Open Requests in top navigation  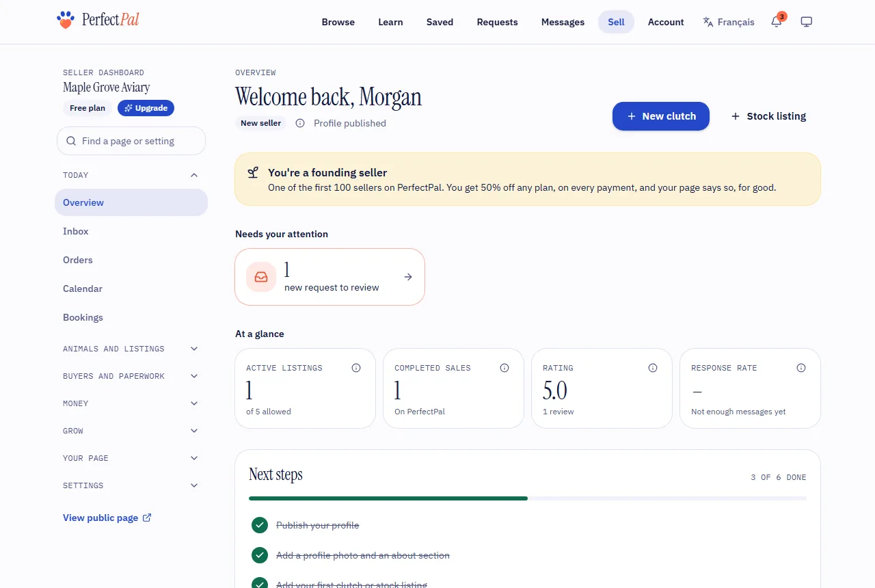pos(498,22)
